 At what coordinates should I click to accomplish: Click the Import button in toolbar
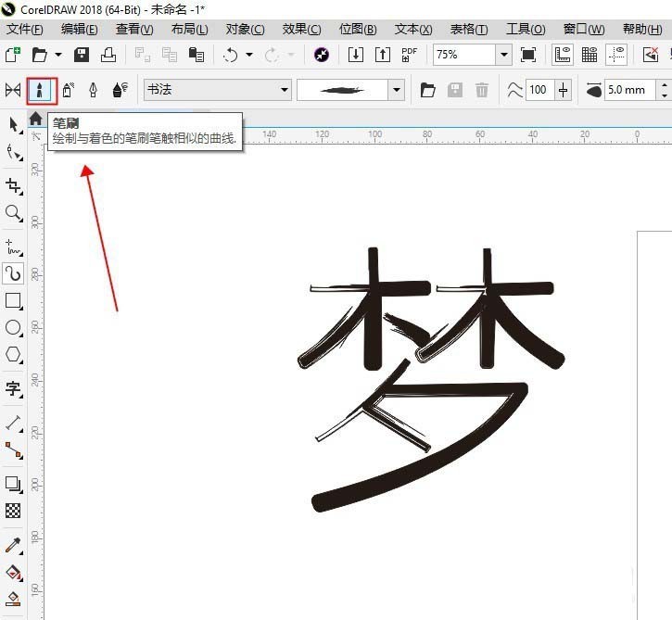point(355,55)
